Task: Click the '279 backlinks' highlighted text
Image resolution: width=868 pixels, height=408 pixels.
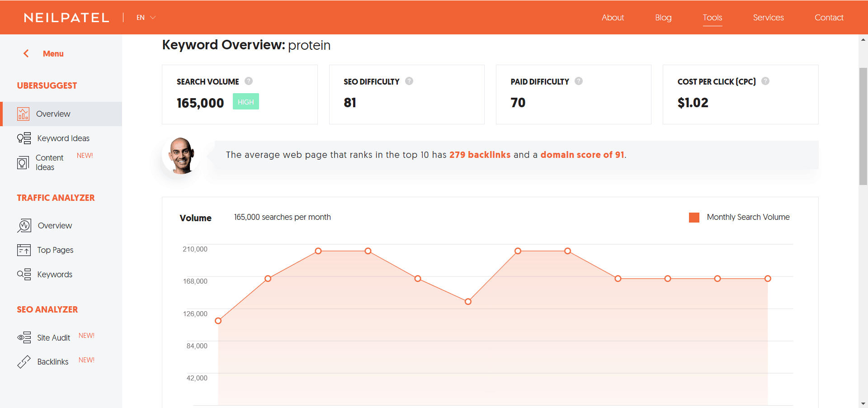Action: point(480,155)
